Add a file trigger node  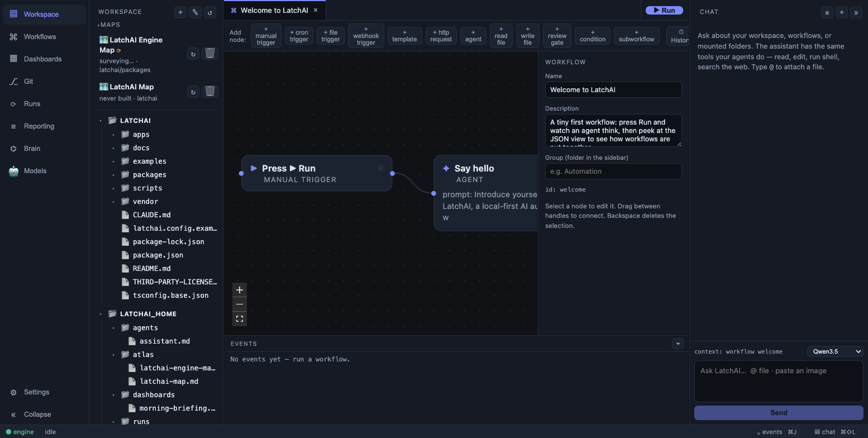pos(331,36)
